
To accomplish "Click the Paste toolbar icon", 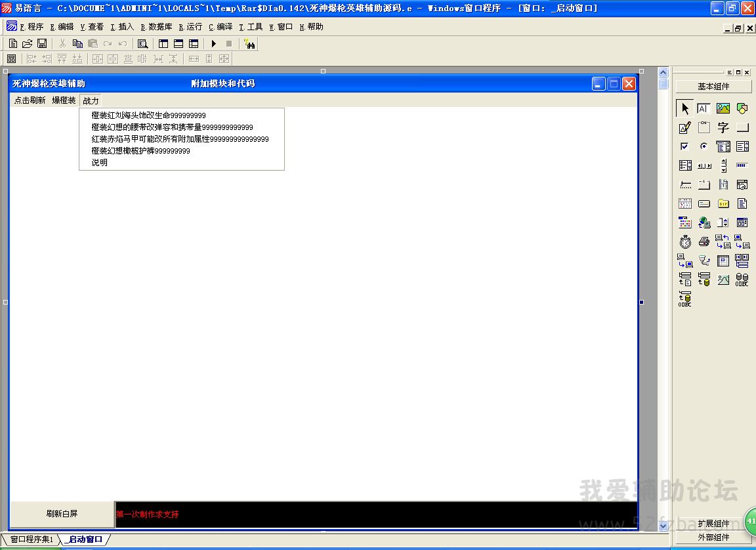I will [93, 44].
